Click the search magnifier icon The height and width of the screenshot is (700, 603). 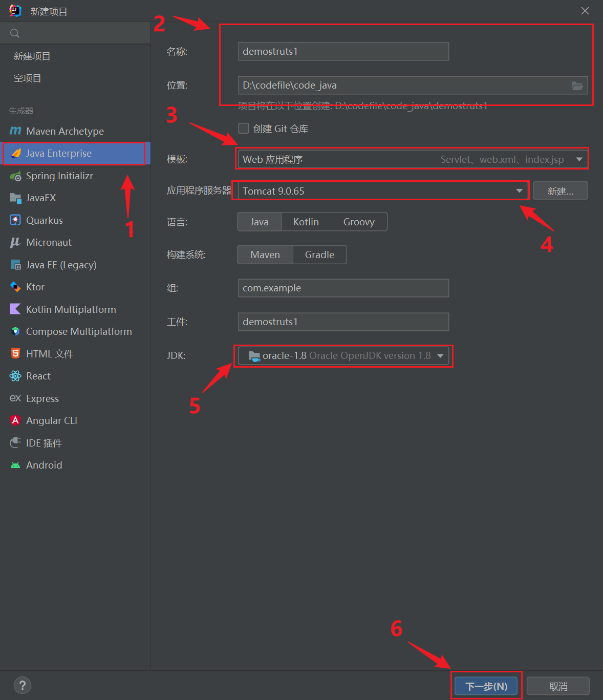15,33
